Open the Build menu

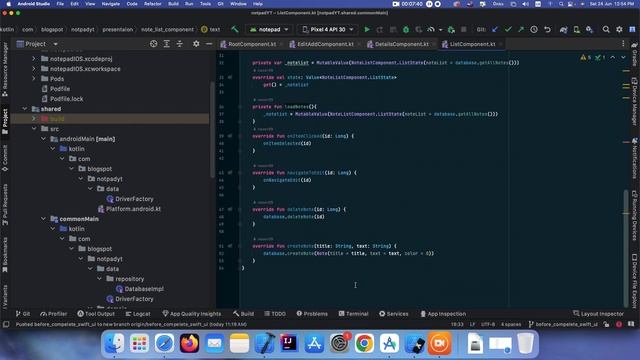(x=173, y=4)
